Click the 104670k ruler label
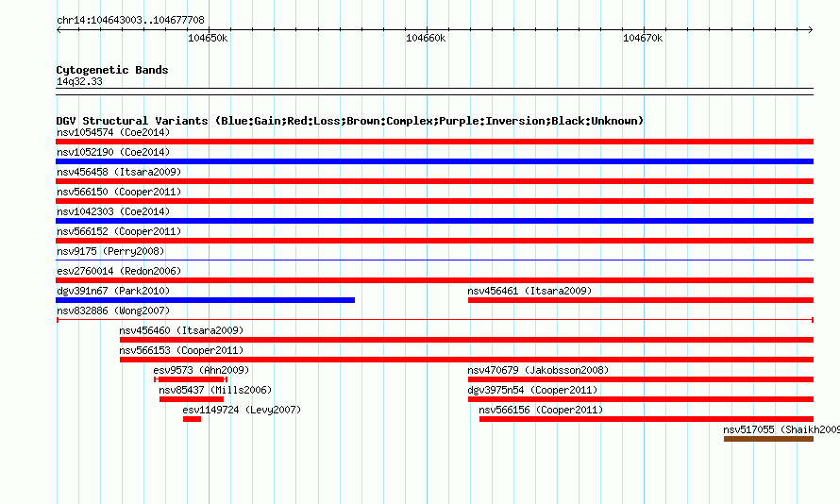The height and width of the screenshot is (504, 840). pyautogui.click(x=643, y=38)
